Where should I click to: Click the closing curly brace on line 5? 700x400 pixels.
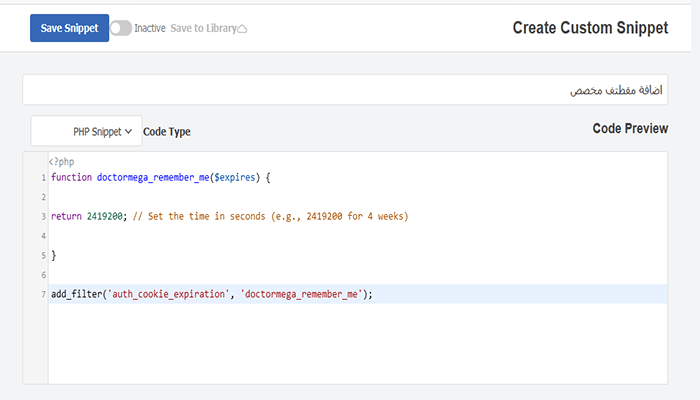[54, 255]
